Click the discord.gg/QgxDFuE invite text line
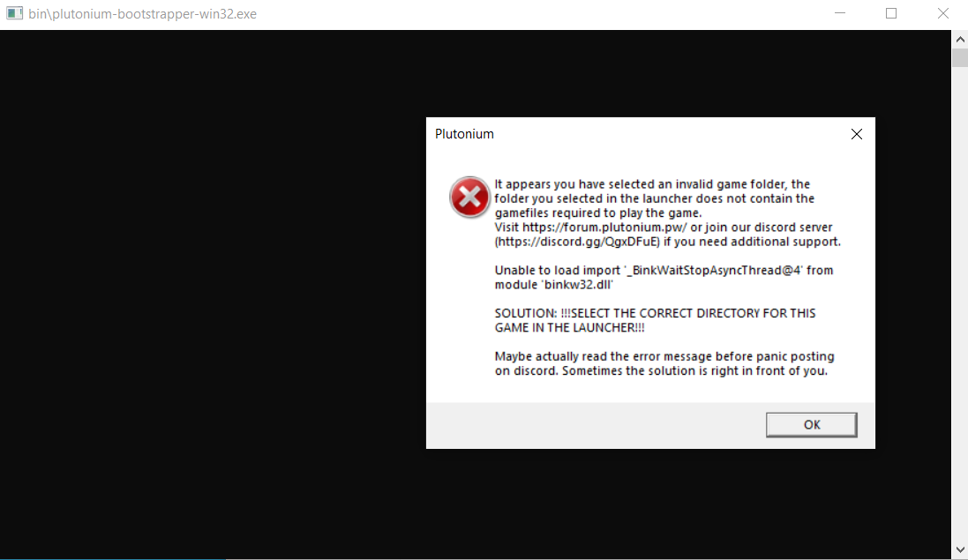The image size is (968, 560). pyautogui.click(x=667, y=241)
